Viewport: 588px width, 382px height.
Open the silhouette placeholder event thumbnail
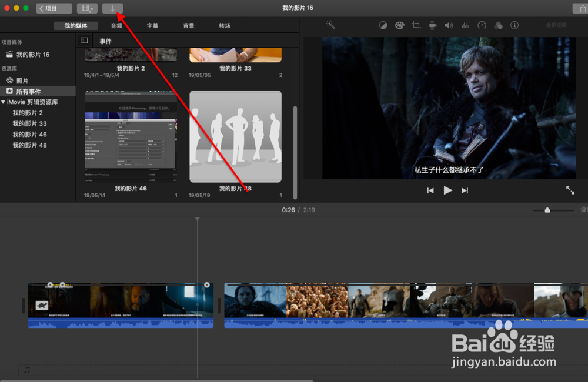click(236, 136)
